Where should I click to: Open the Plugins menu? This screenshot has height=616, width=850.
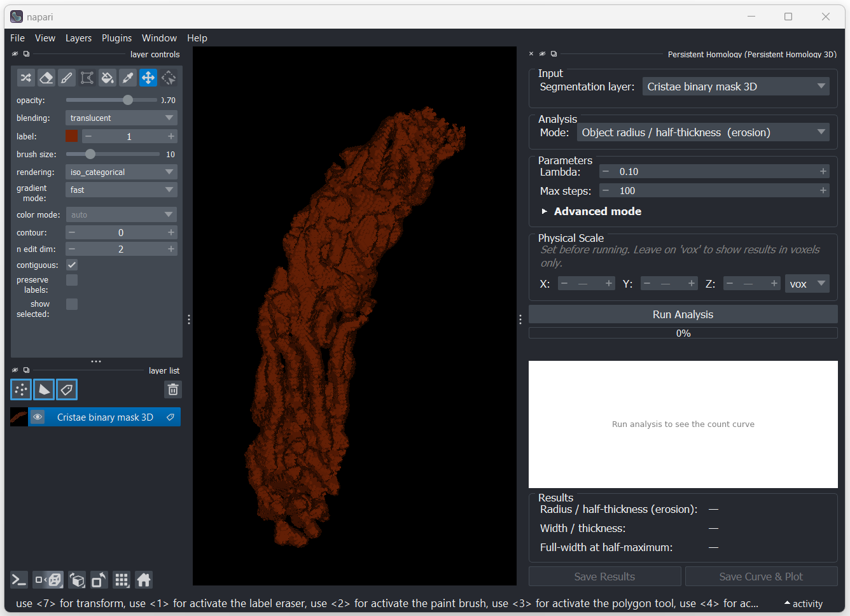click(116, 38)
